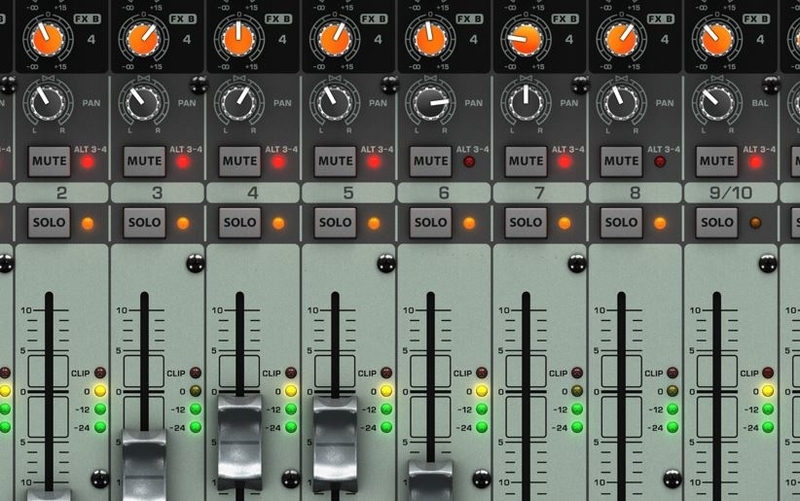This screenshot has width=800, height=501.
Task: Click the orange FX B knob on channel 7
Action: pyautogui.click(x=525, y=39)
